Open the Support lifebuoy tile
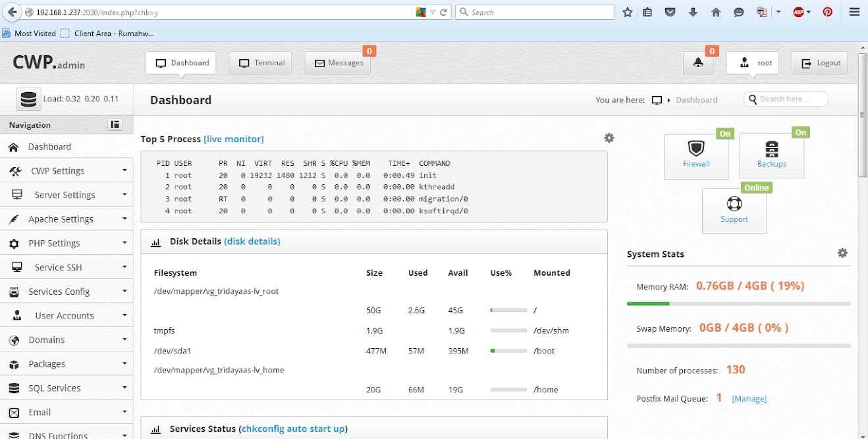Image resolution: width=868 pixels, height=439 pixels. point(734,211)
